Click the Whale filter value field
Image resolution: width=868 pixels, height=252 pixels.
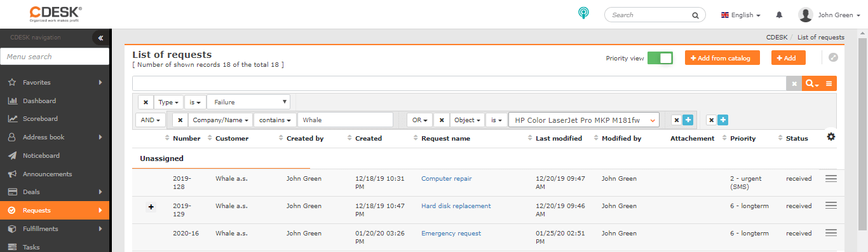coord(345,120)
